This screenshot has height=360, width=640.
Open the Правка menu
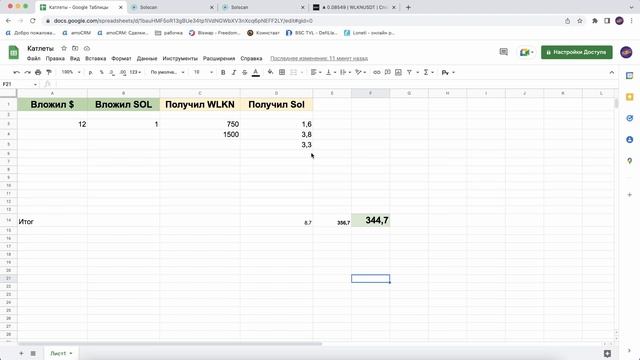coord(55,58)
